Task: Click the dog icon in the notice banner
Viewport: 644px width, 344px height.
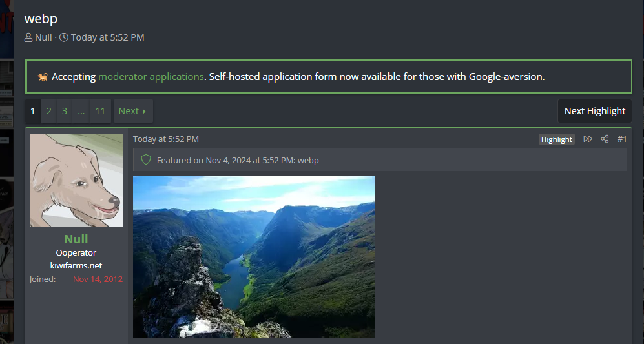Action: [42, 77]
